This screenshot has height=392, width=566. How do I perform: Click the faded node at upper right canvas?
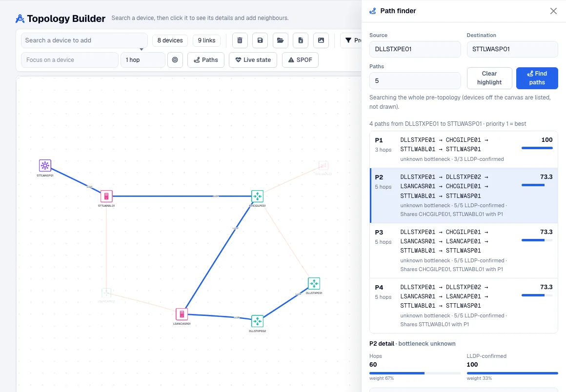[x=323, y=165]
